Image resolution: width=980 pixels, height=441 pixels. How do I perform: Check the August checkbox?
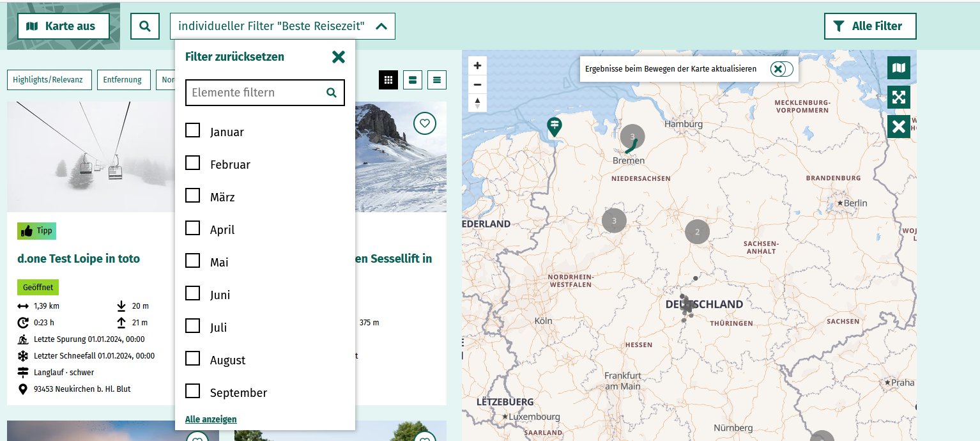point(192,358)
